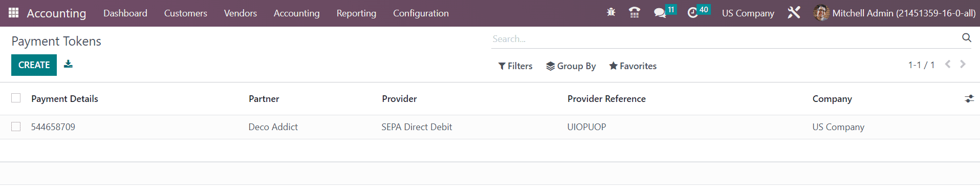The height and width of the screenshot is (187, 980).
Task: Click the wrench tools icon
Action: tap(794, 13)
